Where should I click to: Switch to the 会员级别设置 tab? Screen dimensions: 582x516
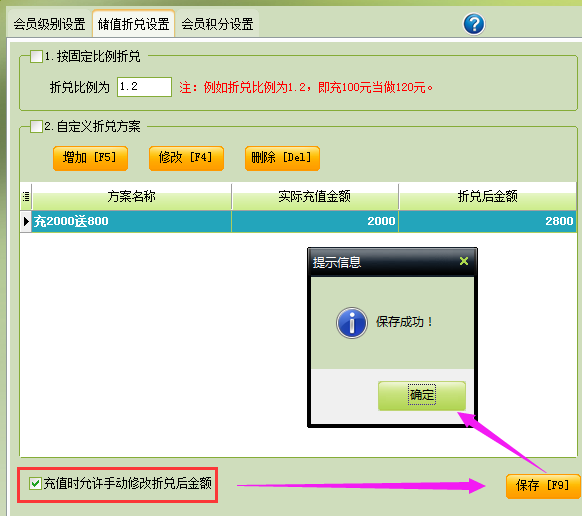(x=49, y=24)
